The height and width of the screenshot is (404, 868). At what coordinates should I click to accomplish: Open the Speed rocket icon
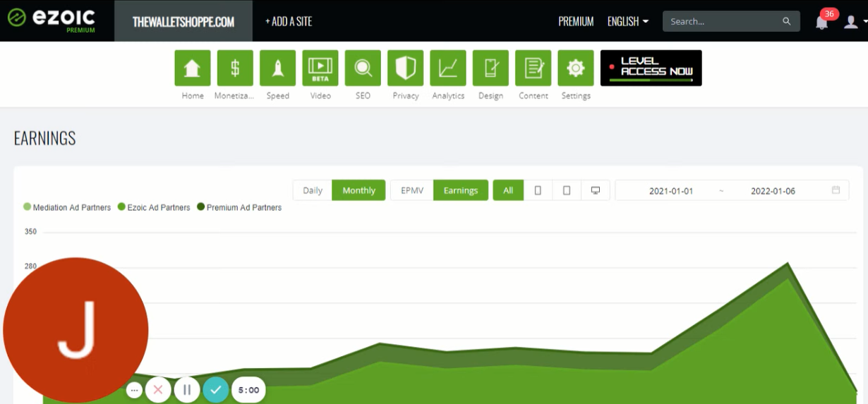pos(278,68)
